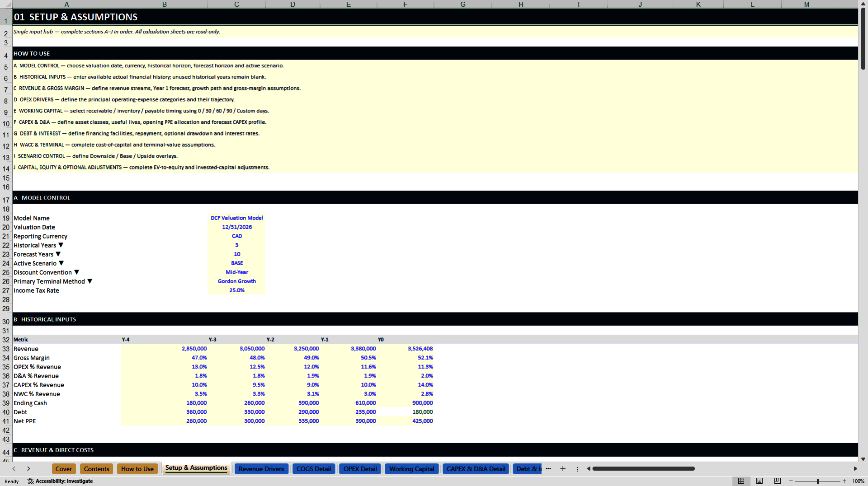The width and height of the screenshot is (868, 486).
Task: Select row 33 header
Action: pyautogui.click(x=6, y=349)
